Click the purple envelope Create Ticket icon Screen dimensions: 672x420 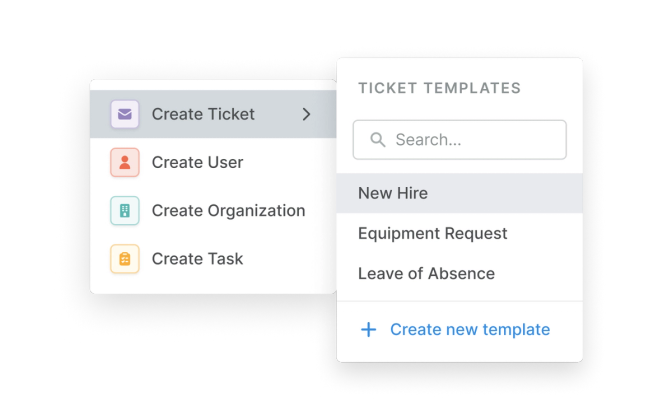point(124,115)
